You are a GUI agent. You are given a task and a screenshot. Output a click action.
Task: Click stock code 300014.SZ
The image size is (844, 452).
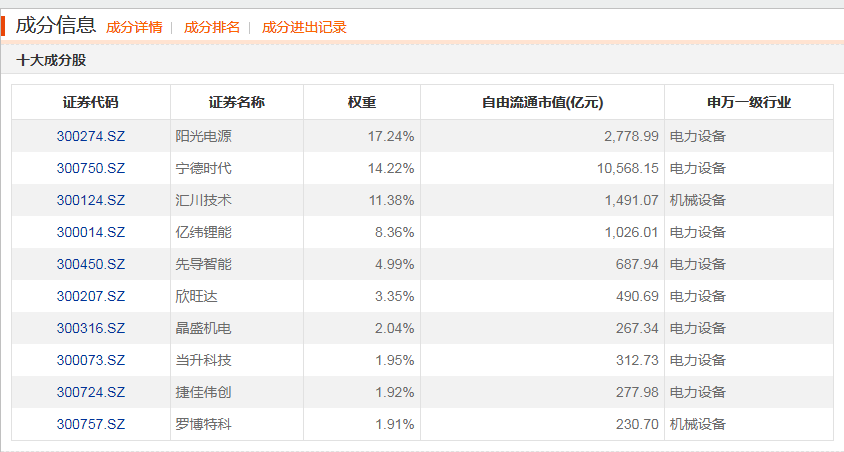(x=90, y=232)
